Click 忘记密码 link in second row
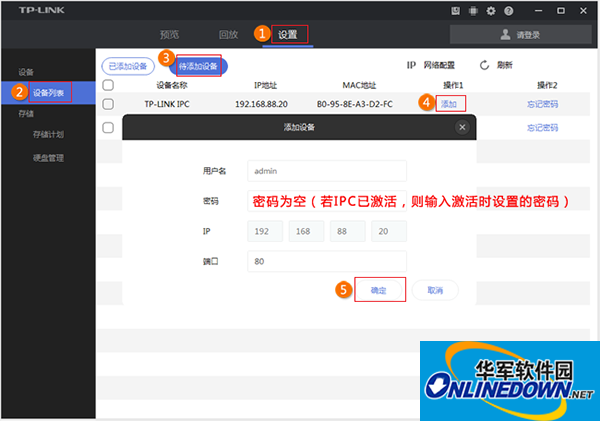The width and height of the screenshot is (600, 421). pyautogui.click(x=543, y=127)
